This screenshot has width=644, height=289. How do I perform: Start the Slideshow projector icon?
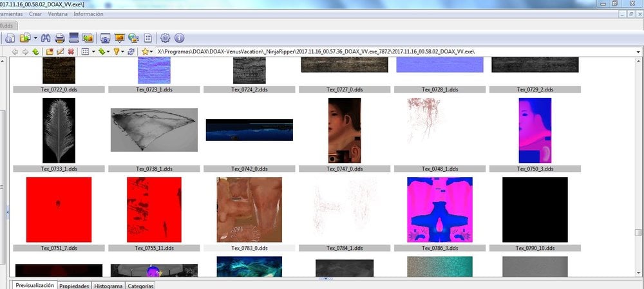(x=120, y=38)
